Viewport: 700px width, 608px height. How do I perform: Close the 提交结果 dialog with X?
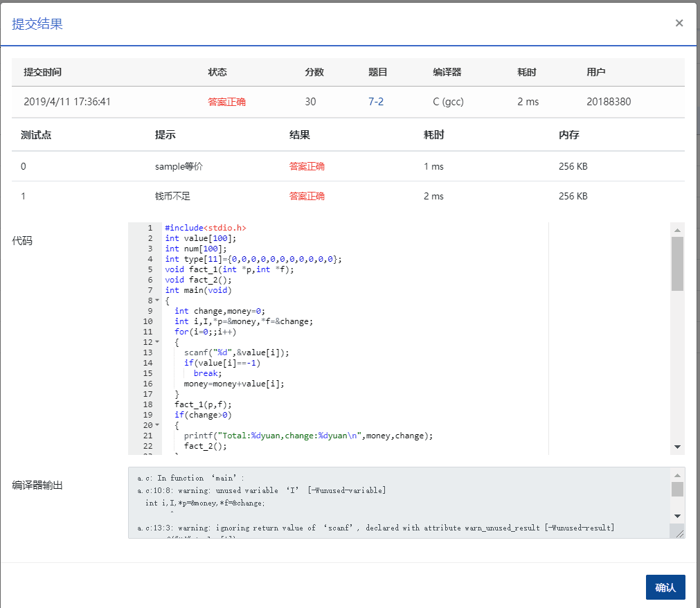pyautogui.click(x=679, y=23)
